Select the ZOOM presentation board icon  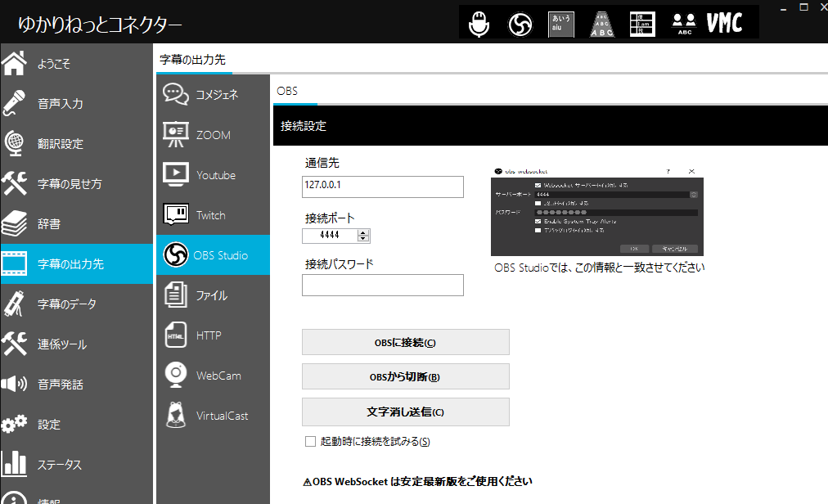(x=176, y=135)
